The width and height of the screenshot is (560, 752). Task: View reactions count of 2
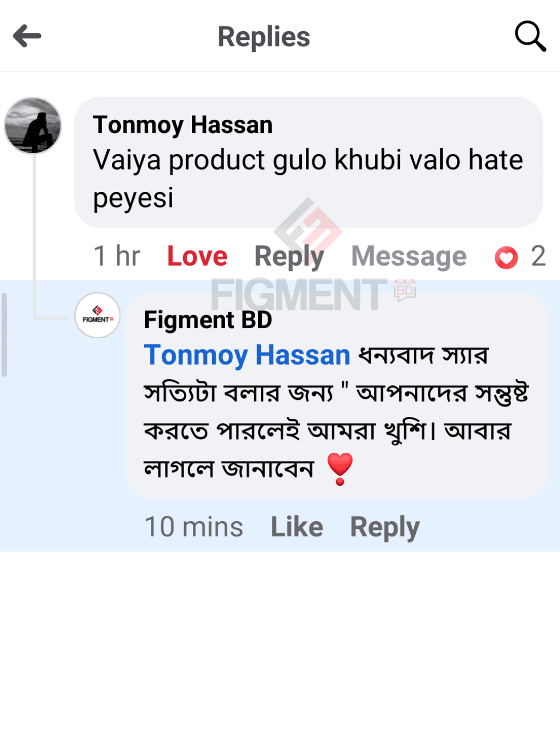(538, 256)
